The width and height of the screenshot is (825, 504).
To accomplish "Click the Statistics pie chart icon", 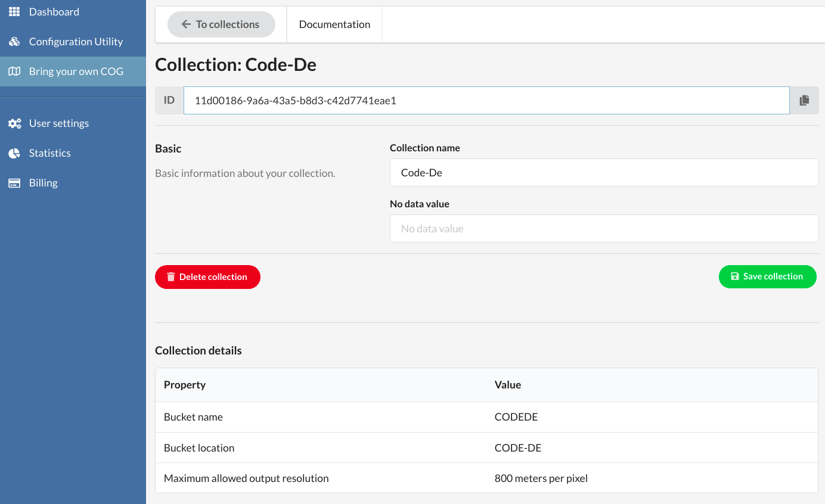I will [14, 153].
